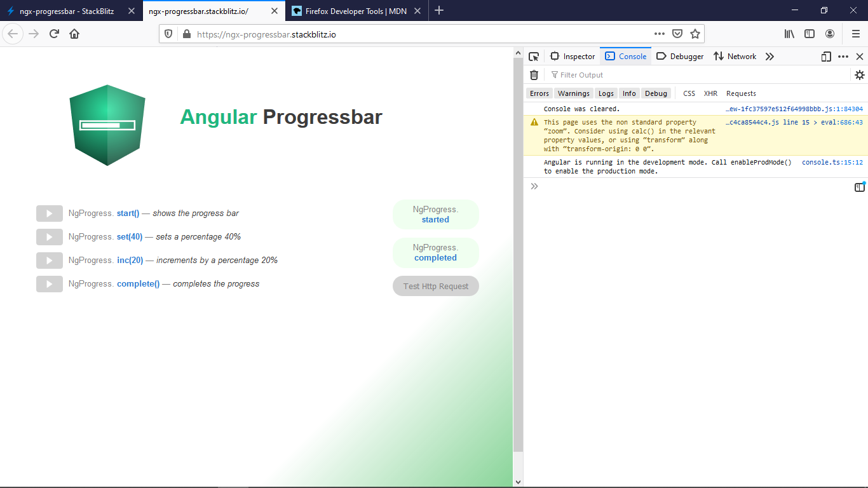This screenshot has height=488, width=868.
Task: Click the NgProgress.started button
Action: tap(435, 214)
